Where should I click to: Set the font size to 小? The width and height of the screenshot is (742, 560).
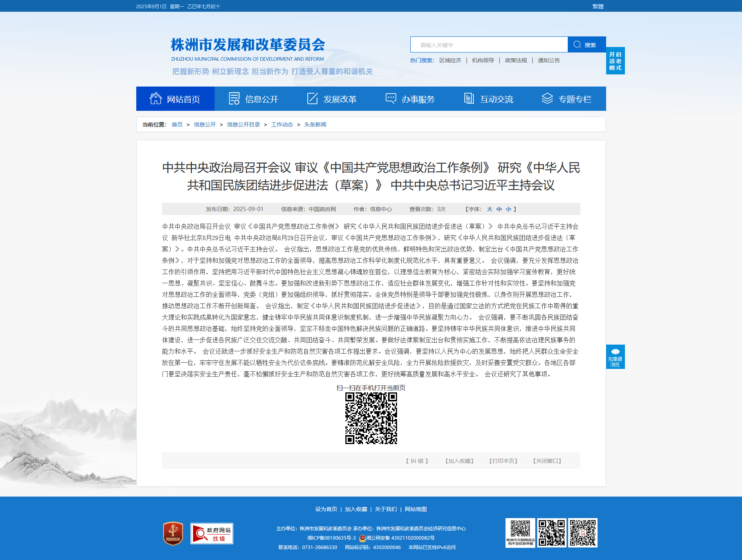pos(508,209)
